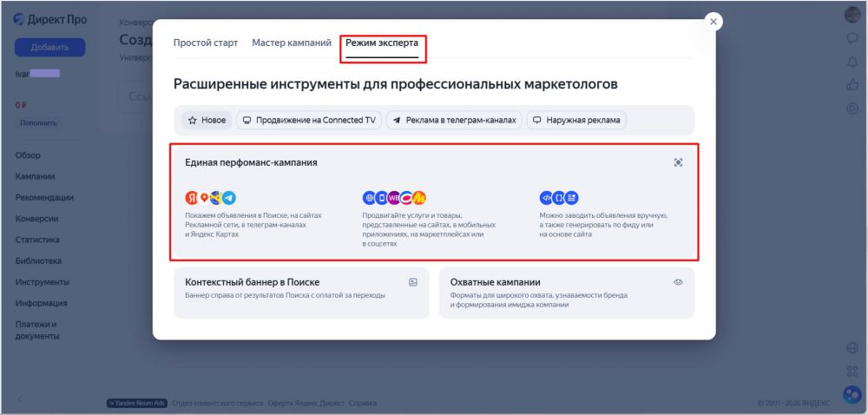This screenshot has width=868, height=415.
Task: Click the Директ Про logo
Action: click(x=50, y=19)
